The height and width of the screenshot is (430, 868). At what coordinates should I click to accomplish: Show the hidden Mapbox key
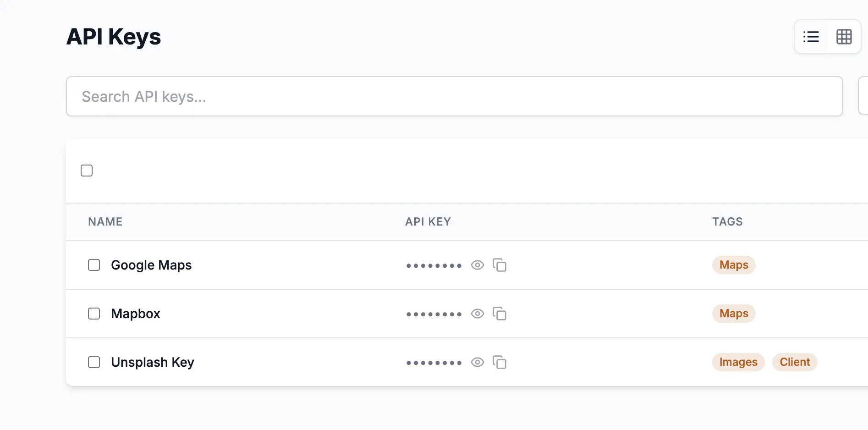tap(478, 314)
